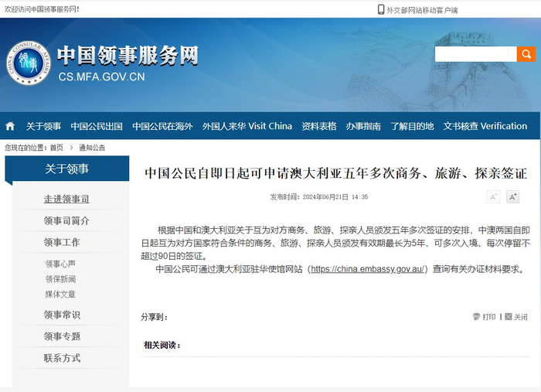Open the 关于领事 navigation menu
The image size is (541, 392).
43,126
